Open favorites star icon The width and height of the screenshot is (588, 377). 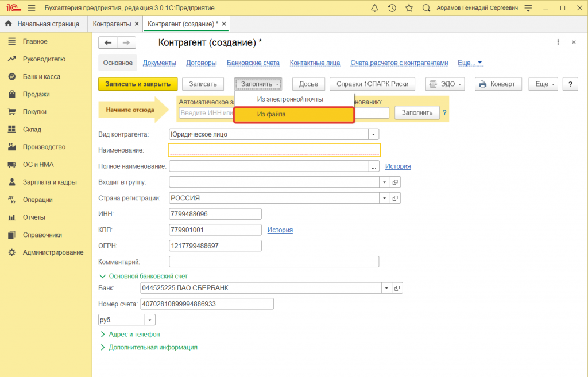click(x=408, y=8)
